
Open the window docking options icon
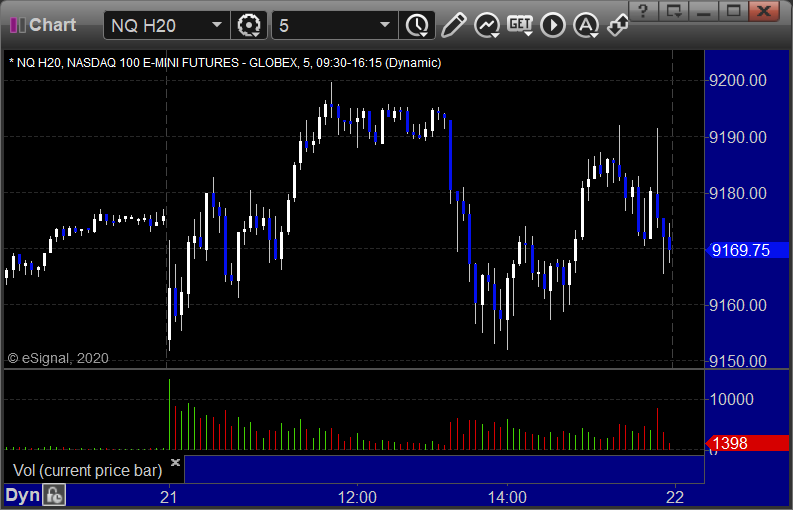tap(674, 11)
